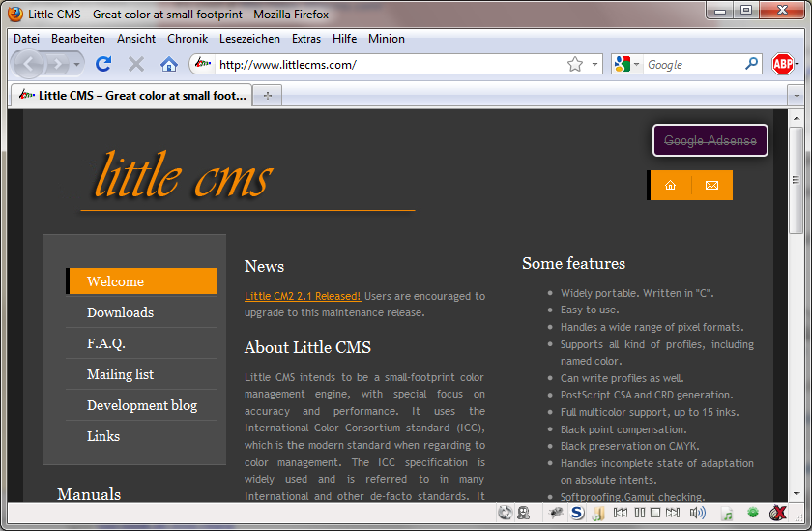The image size is (812, 531).
Task: Open the F.A.Q. page link
Action: (x=106, y=343)
